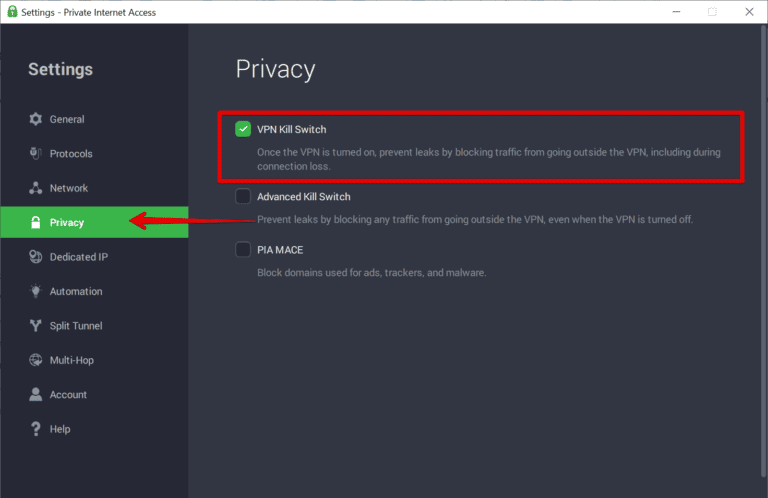Click the Multi-Hop map icon
Image resolution: width=768 pixels, height=498 pixels.
click(36, 360)
